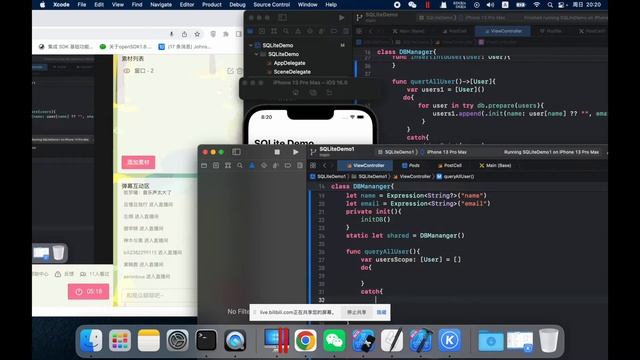Viewport: 640px width, 360px height.
Task: Select SceneDelegate in back Xcode navigator
Action: click(292, 72)
